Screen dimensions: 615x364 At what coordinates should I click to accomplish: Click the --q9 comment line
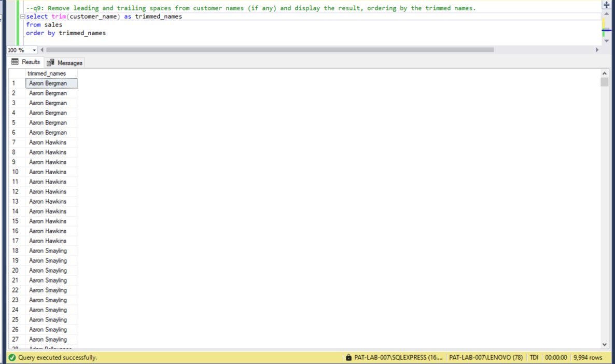[x=250, y=8]
